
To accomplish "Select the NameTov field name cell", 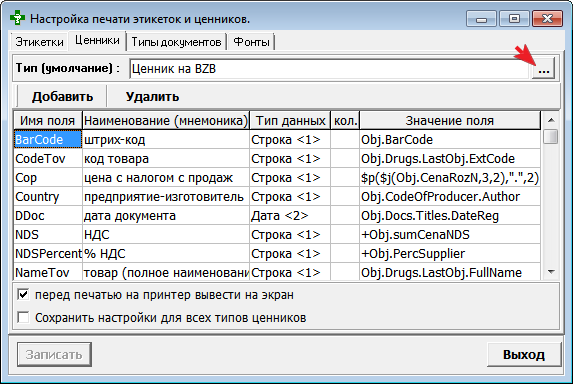I will click(48, 272).
